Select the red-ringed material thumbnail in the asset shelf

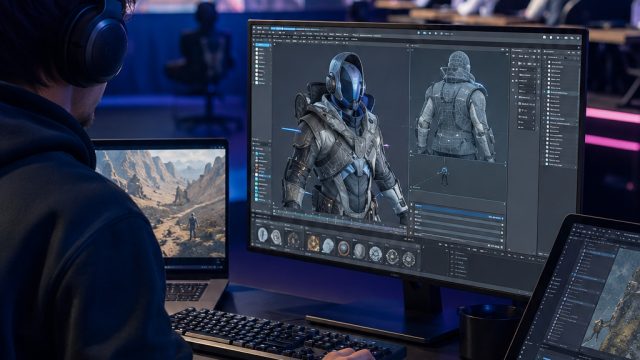[x=343, y=248]
